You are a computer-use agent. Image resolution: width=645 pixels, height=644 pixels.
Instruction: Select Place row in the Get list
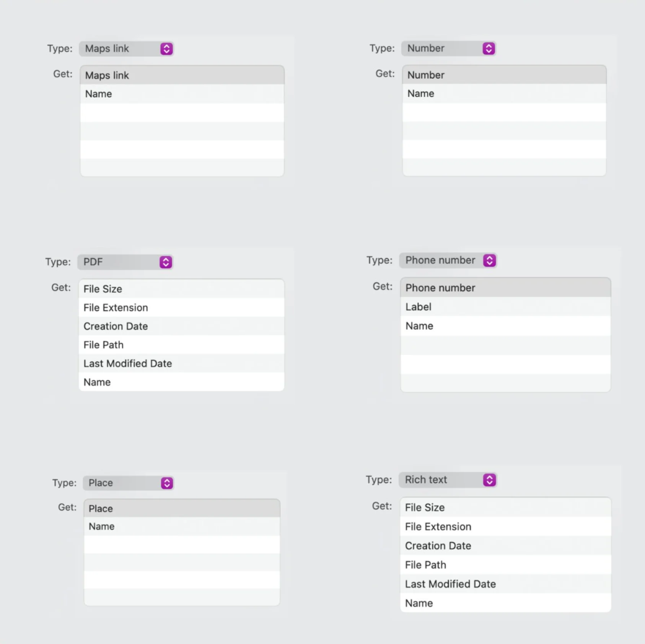tap(182, 508)
